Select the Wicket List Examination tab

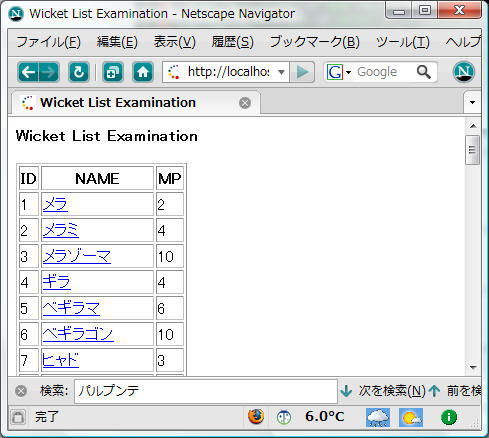pyautogui.click(x=136, y=103)
